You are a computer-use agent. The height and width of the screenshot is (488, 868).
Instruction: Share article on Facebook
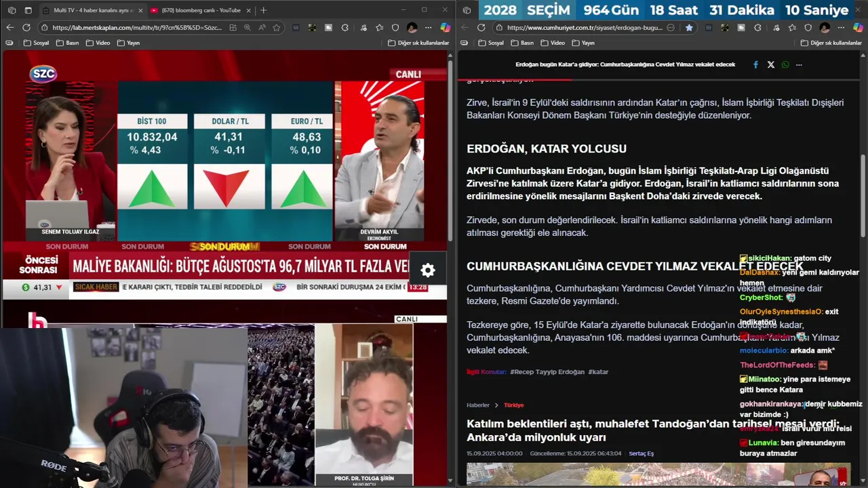click(755, 65)
